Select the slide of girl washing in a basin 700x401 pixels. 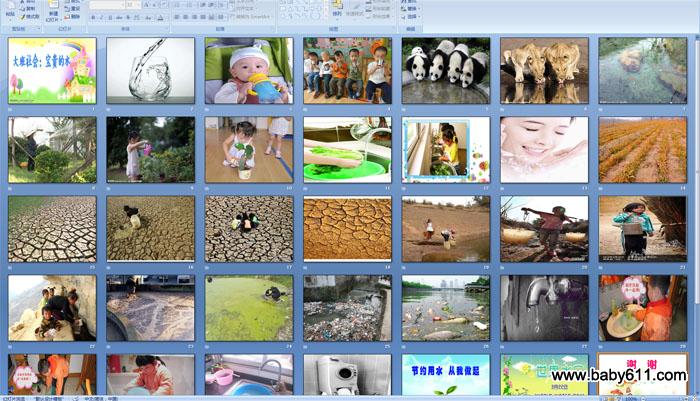click(150, 375)
